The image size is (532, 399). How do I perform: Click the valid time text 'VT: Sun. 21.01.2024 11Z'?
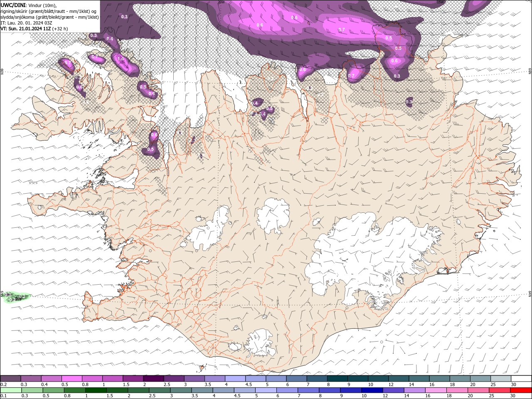point(25,29)
